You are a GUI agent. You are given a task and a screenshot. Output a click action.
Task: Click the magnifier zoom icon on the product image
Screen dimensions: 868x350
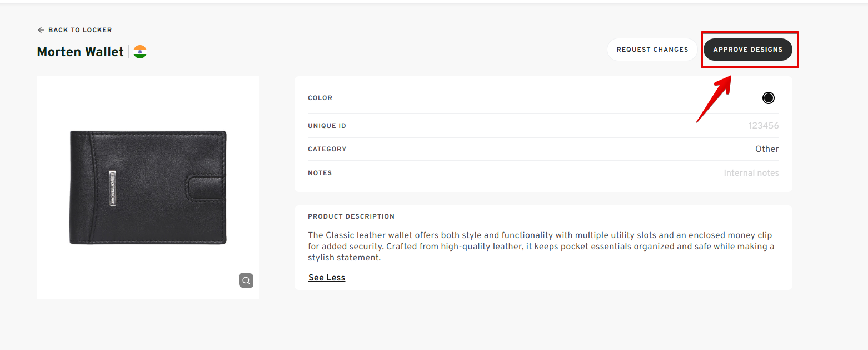point(246,280)
